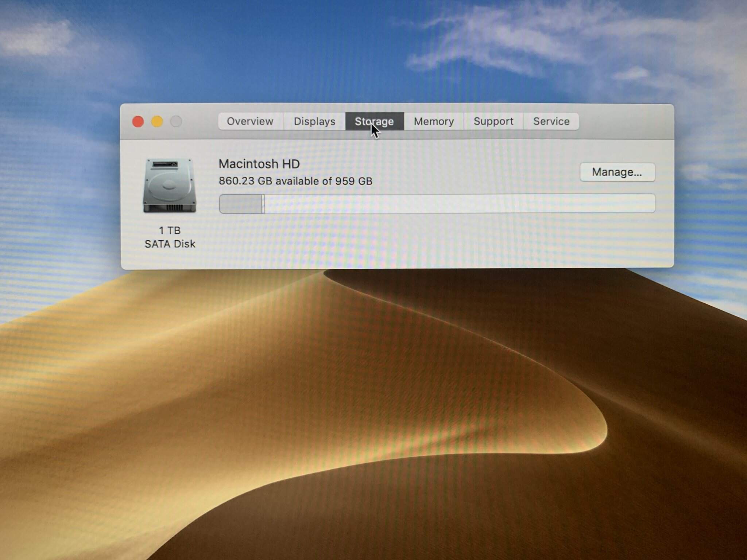Click the 'SATA Disk' label
Viewport: 747px width, 560px height.
[170, 244]
